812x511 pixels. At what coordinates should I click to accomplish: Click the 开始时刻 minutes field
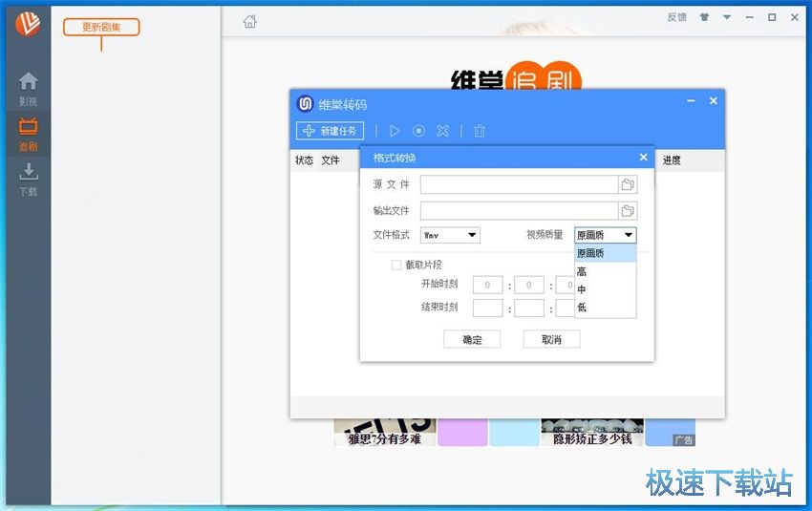[x=528, y=285]
